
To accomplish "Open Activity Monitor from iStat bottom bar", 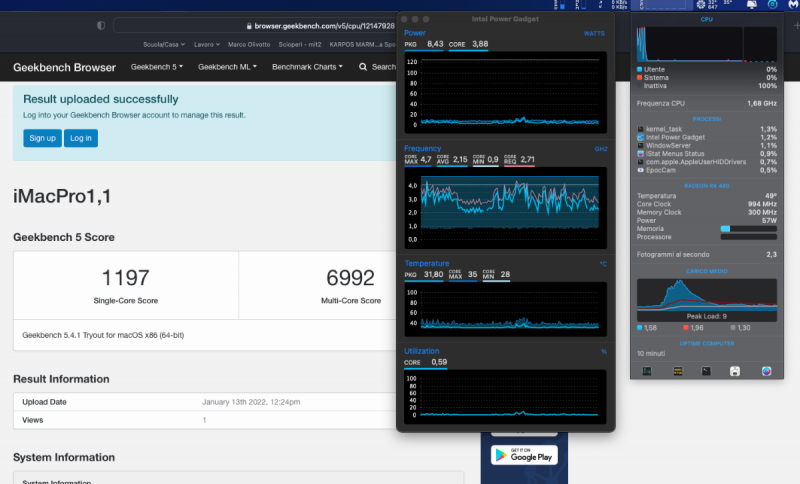I will [x=647, y=371].
